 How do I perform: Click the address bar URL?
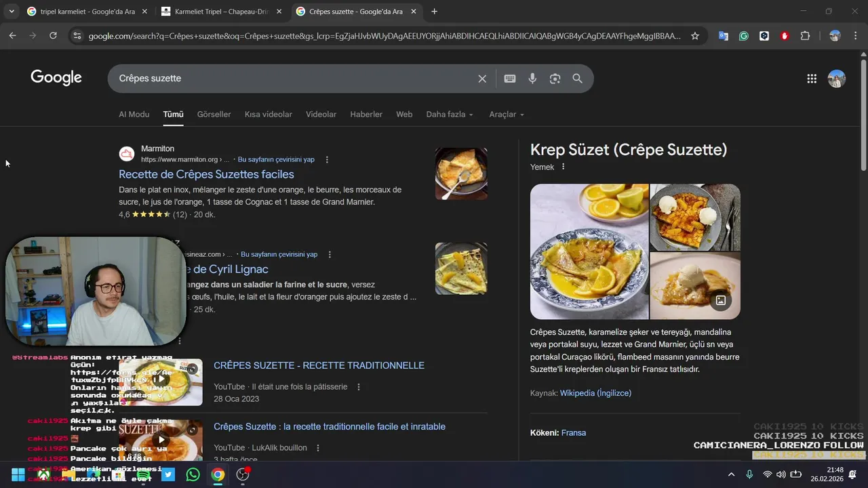coord(384,36)
